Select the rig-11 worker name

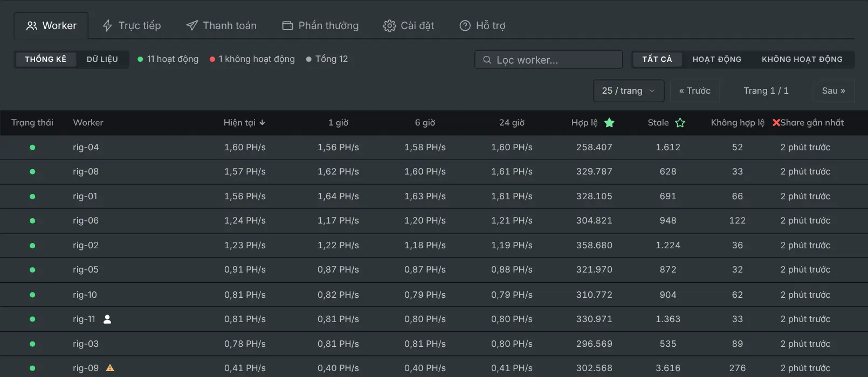[x=84, y=319]
